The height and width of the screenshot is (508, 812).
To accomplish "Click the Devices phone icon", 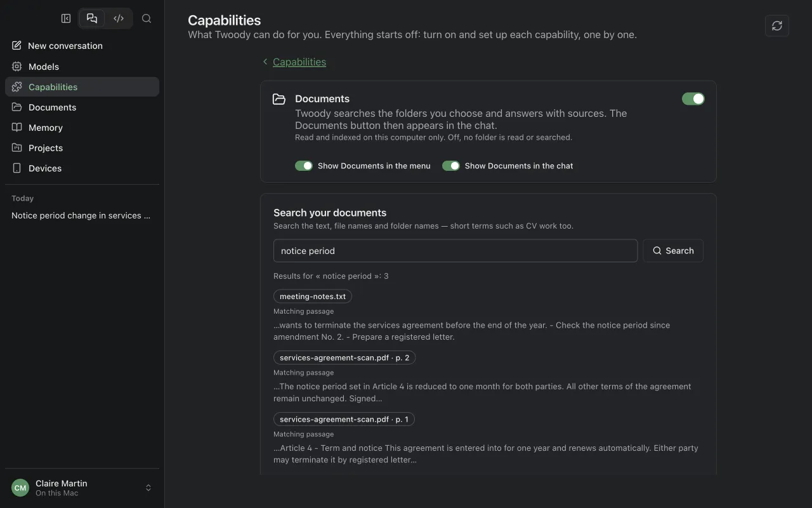I will click(x=17, y=168).
